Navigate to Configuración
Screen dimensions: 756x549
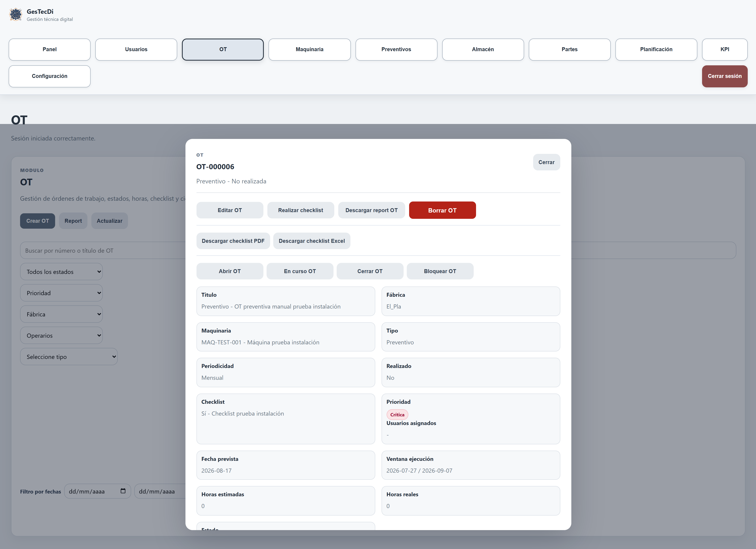[x=50, y=76]
